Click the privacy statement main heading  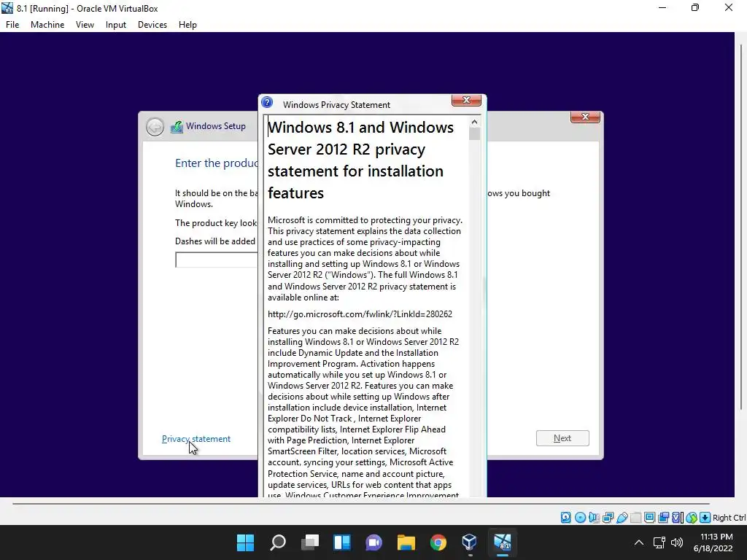pos(360,160)
